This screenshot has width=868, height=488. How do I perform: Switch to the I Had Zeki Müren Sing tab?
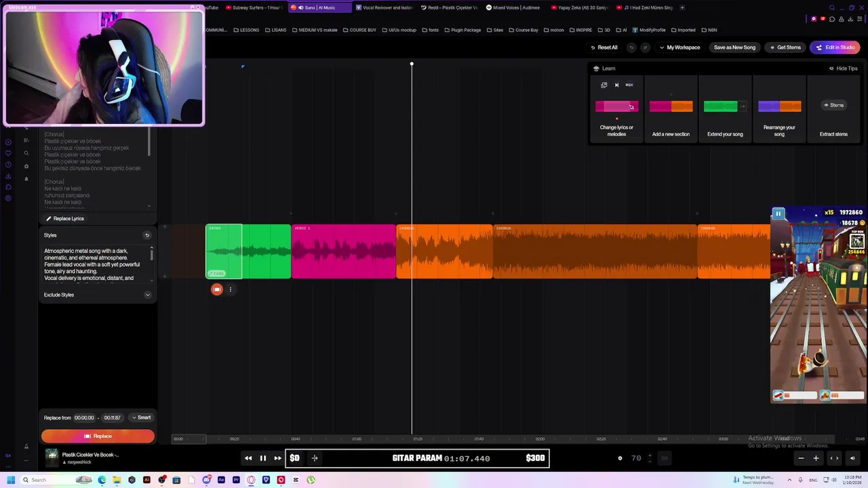click(646, 7)
